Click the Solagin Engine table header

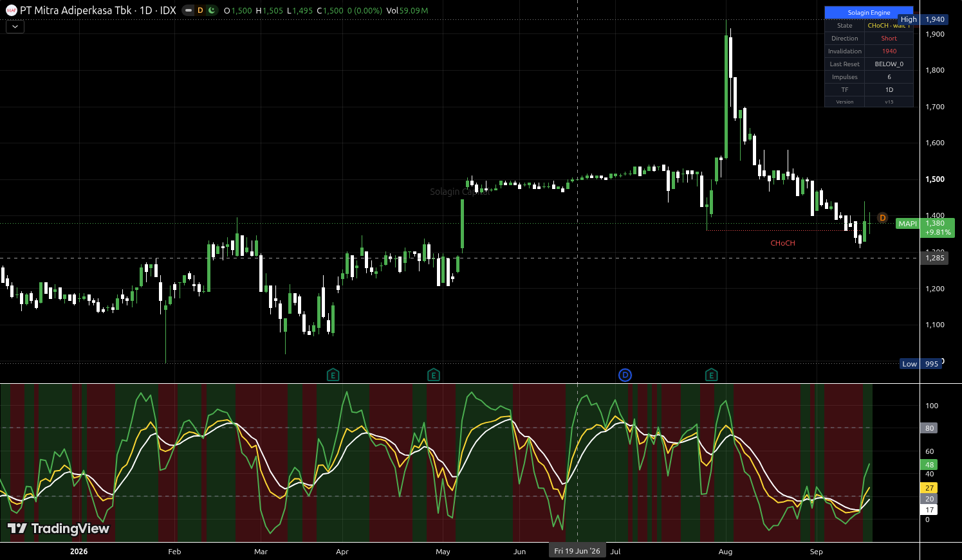pos(869,13)
